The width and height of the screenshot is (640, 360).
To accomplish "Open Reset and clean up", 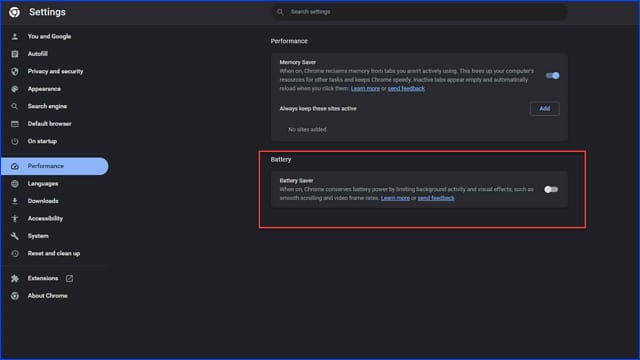I will [55, 253].
